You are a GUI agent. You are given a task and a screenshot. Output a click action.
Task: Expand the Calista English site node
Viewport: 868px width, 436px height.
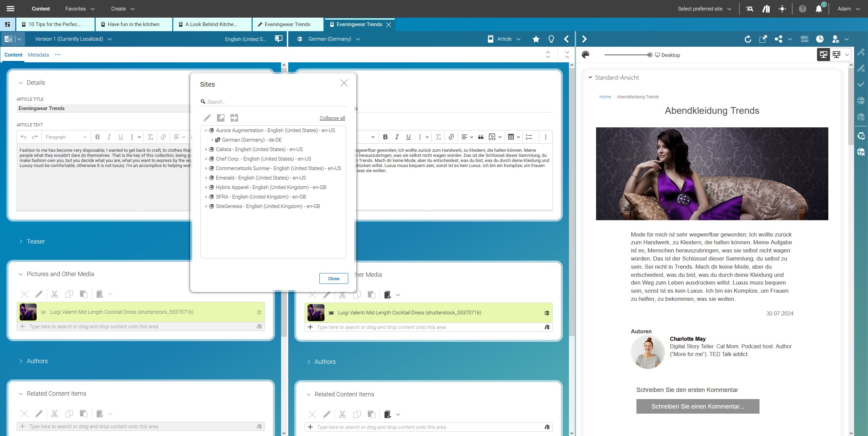point(206,149)
